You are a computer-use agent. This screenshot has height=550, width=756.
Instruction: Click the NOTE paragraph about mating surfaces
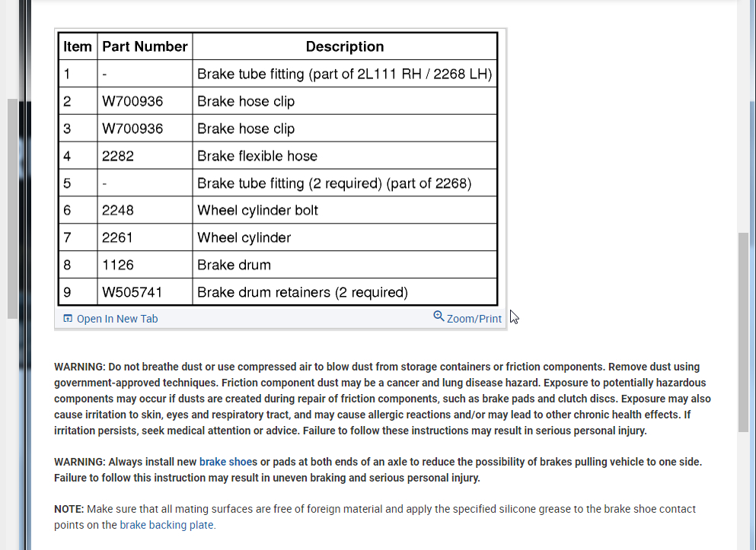[375, 517]
